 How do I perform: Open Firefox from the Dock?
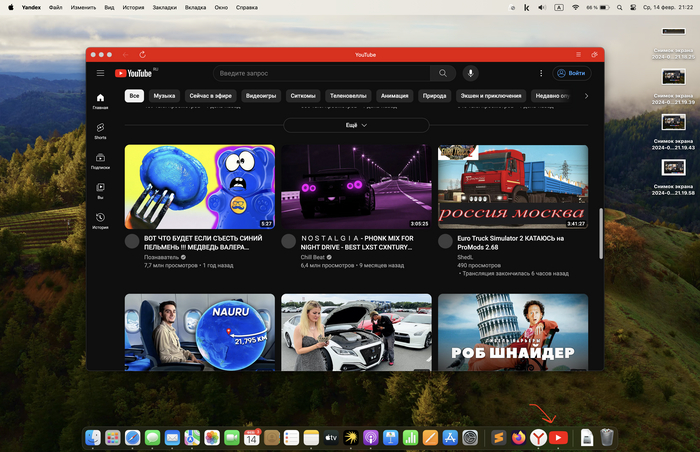518,438
